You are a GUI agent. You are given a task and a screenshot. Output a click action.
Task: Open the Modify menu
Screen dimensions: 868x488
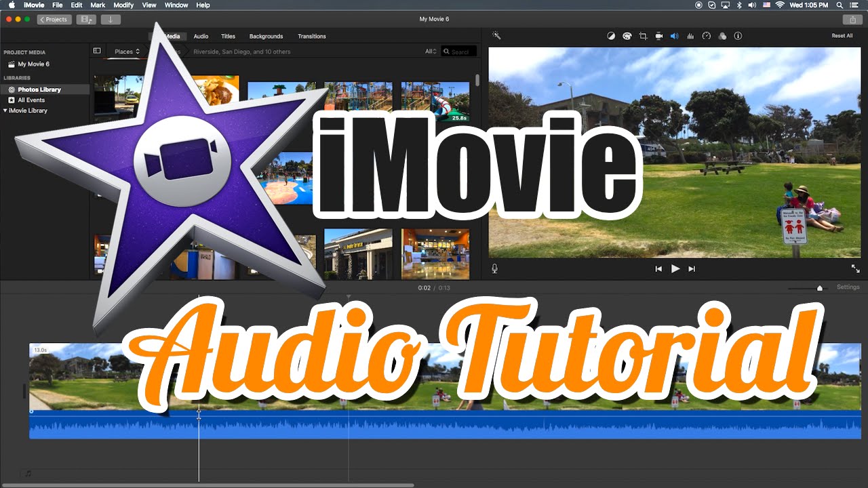tap(123, 5)
